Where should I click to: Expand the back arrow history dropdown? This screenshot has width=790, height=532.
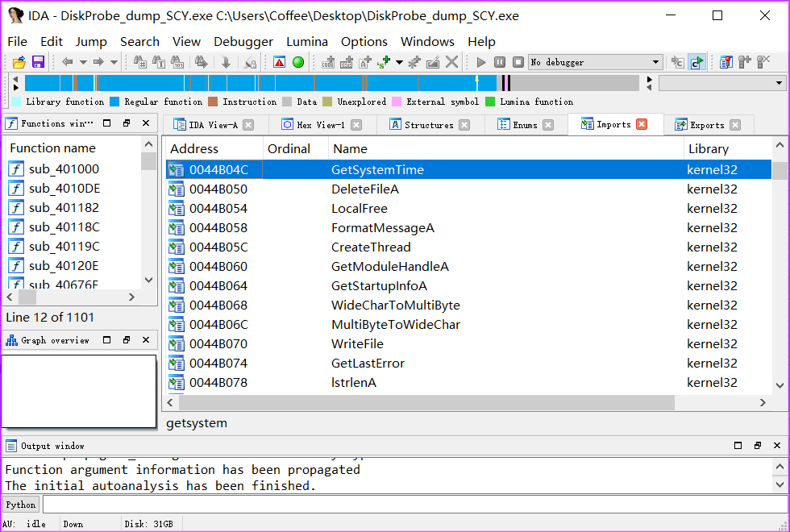pos(82,62)
